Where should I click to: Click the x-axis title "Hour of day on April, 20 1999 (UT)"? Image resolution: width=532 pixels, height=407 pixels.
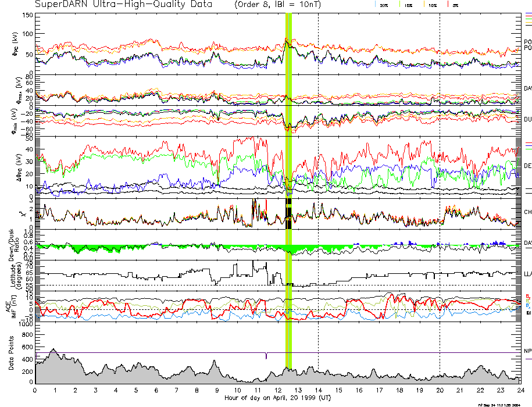(x=277, y=398)
